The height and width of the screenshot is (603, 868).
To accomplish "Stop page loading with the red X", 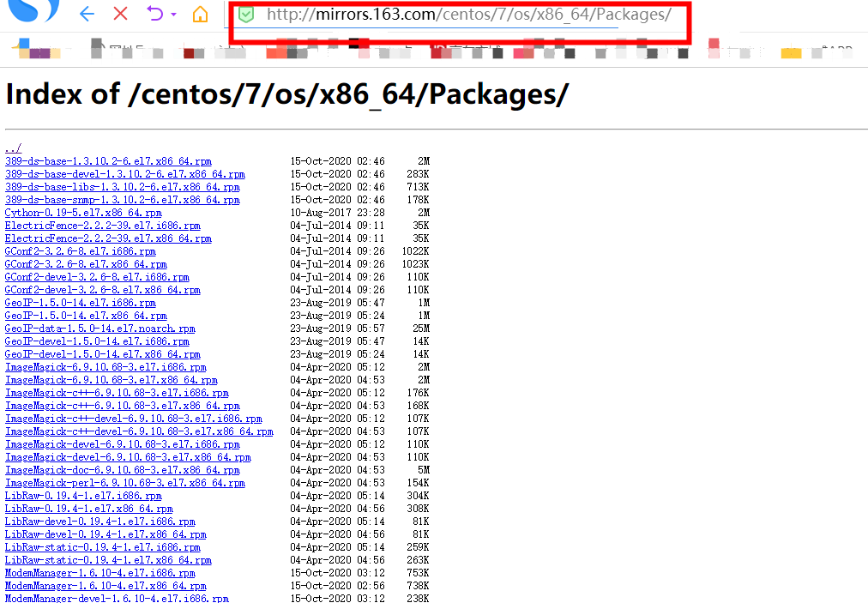I will pyautogui.click(x=120, y=14).
